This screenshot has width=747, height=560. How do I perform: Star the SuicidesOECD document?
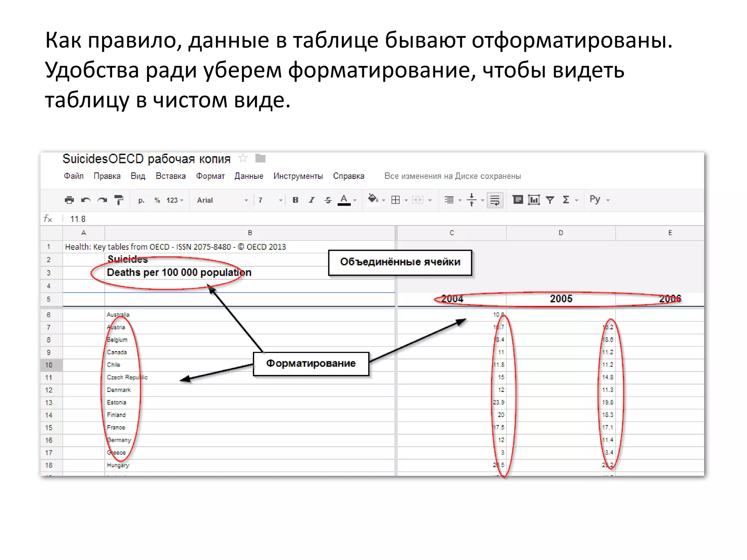point(243,158)
